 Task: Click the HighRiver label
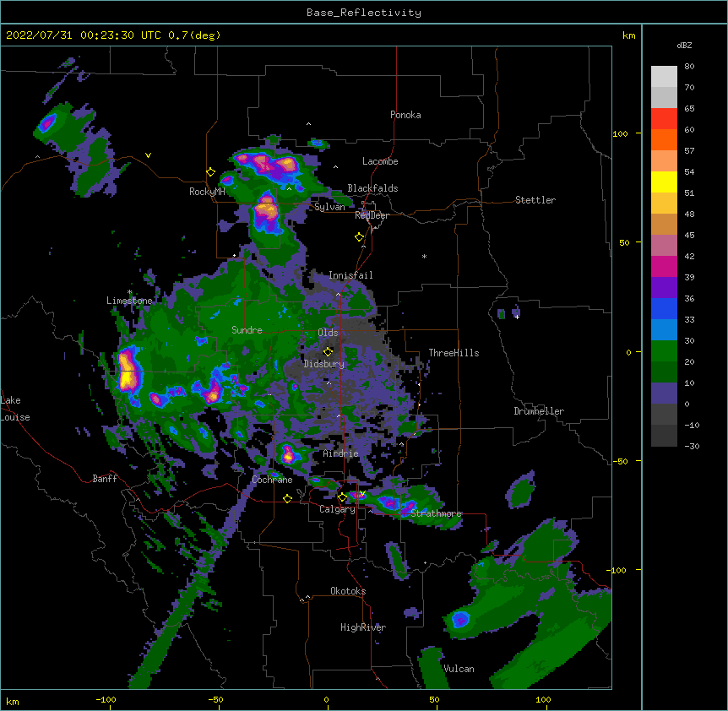pos(363,627)
